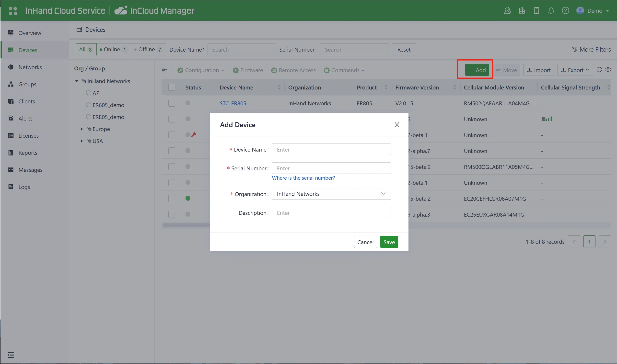Open 'Where is the serial number?' link

303,178
